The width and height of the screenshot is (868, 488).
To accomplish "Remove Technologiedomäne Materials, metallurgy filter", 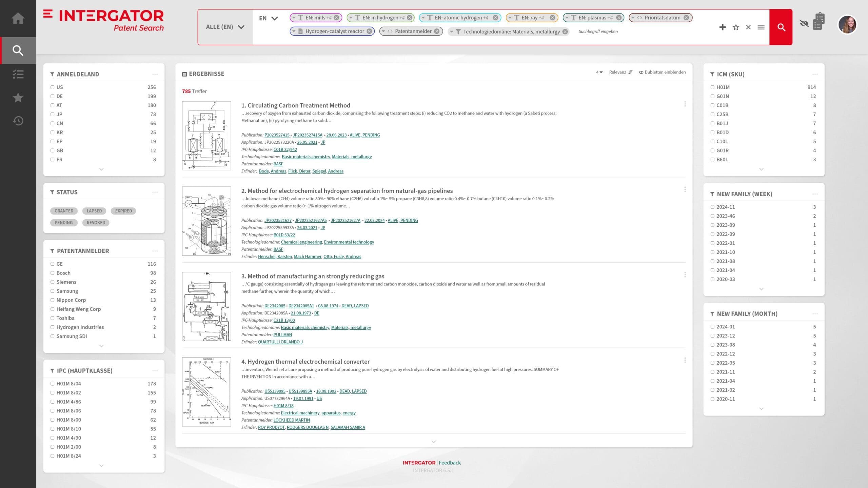I will point(565,32).
